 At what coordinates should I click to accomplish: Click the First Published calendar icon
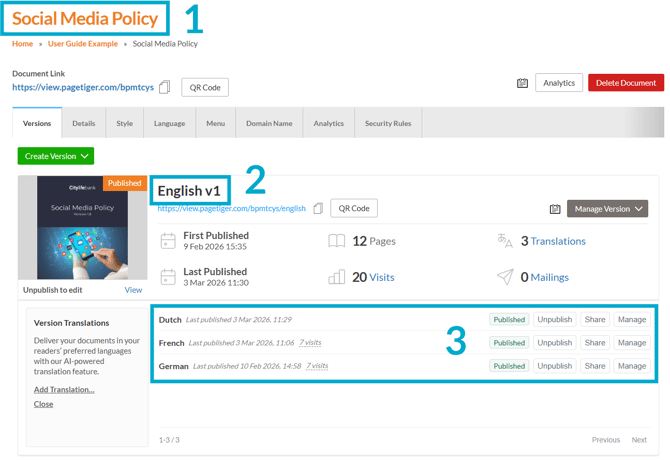coord(168,241)
